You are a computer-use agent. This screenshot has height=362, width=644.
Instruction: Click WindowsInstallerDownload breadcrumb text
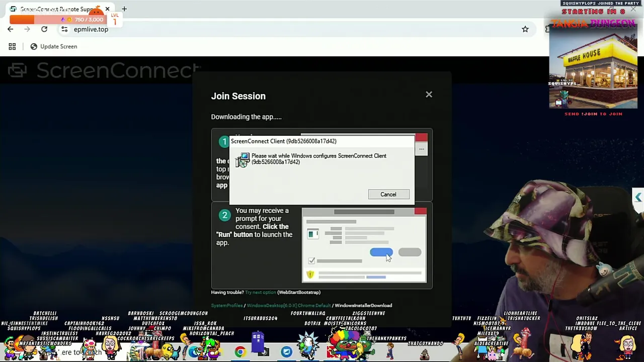coord(363,305)
